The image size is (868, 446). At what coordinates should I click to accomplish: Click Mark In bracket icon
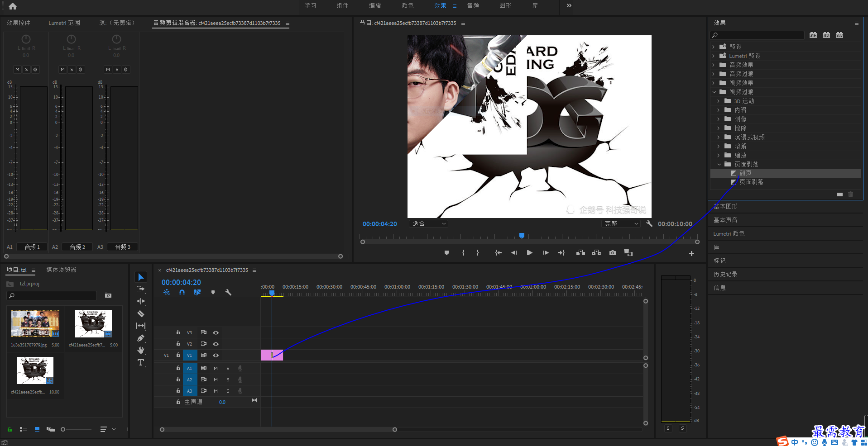463,253
